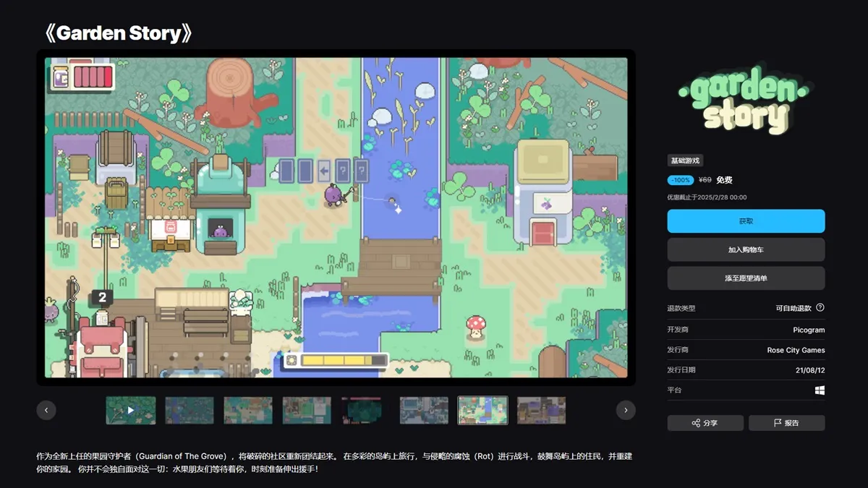The height and width of the screenshot is (488, 868).
Task: Click the 免费 free price text
Action: [x=724, y=180]
